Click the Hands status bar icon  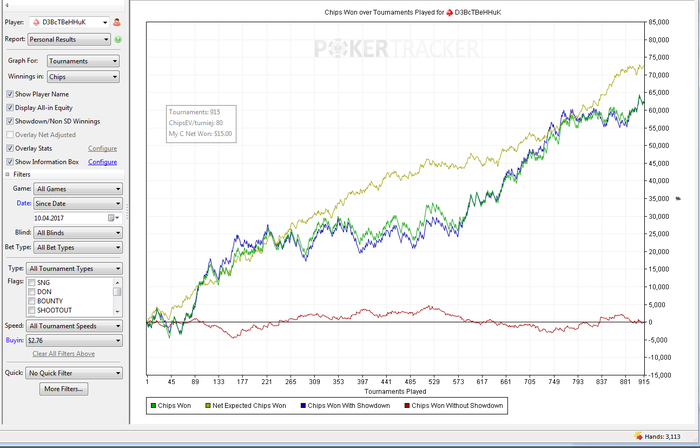[638, 436]
